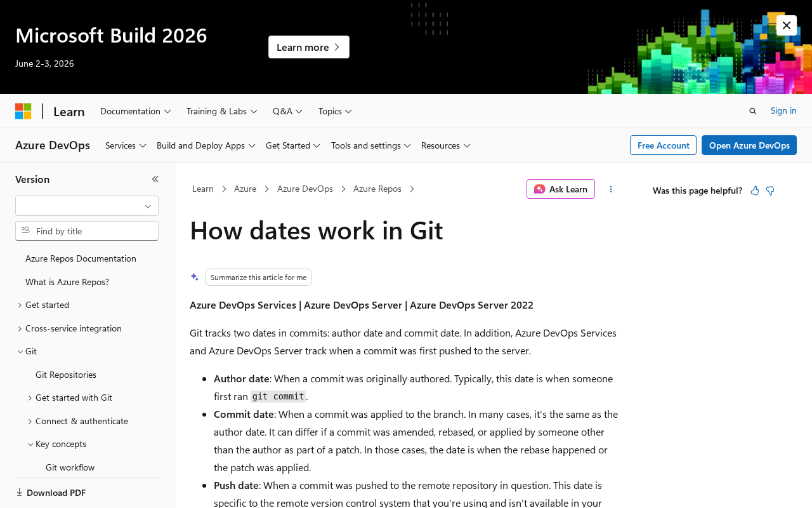Open the Resources dropdown
Screen dimensions: 812x508
446,145
